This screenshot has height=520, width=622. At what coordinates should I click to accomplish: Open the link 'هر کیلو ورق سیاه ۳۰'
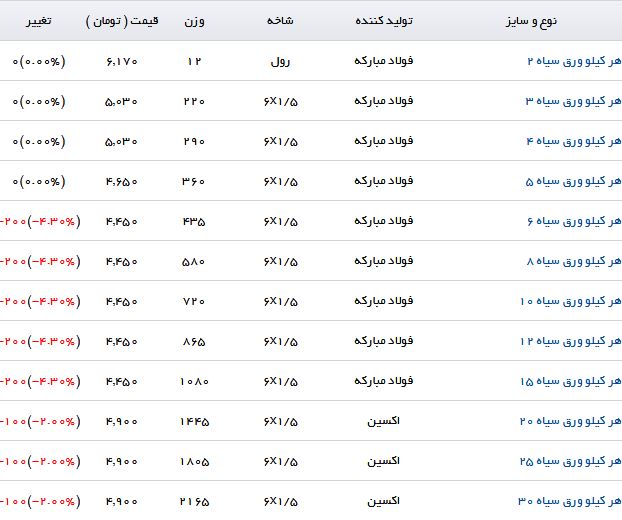click(570, 501)
